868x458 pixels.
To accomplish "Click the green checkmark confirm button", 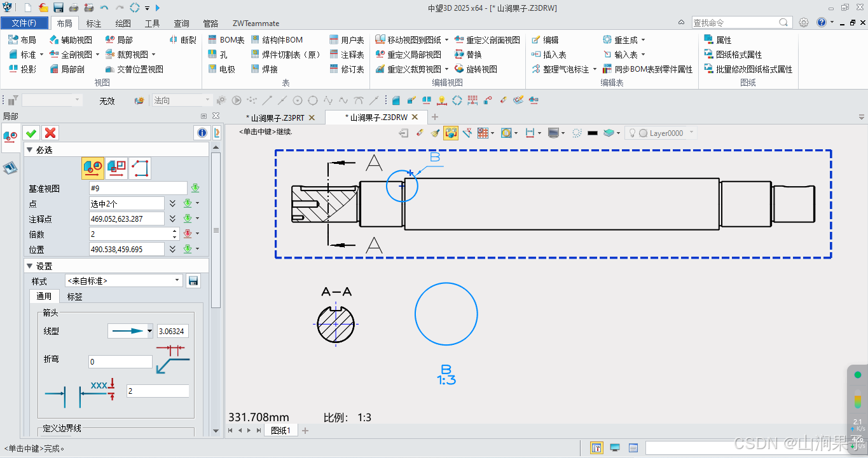I will point(31,133).
